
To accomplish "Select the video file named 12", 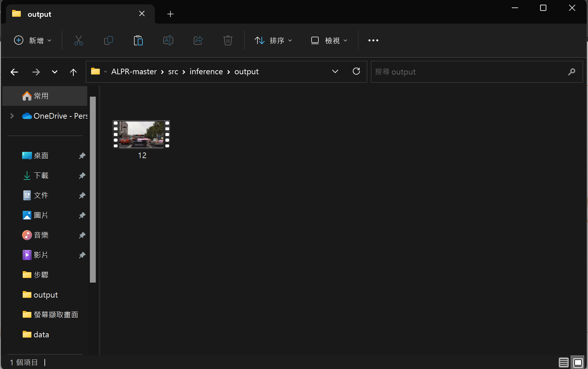I will coord(141,140).
